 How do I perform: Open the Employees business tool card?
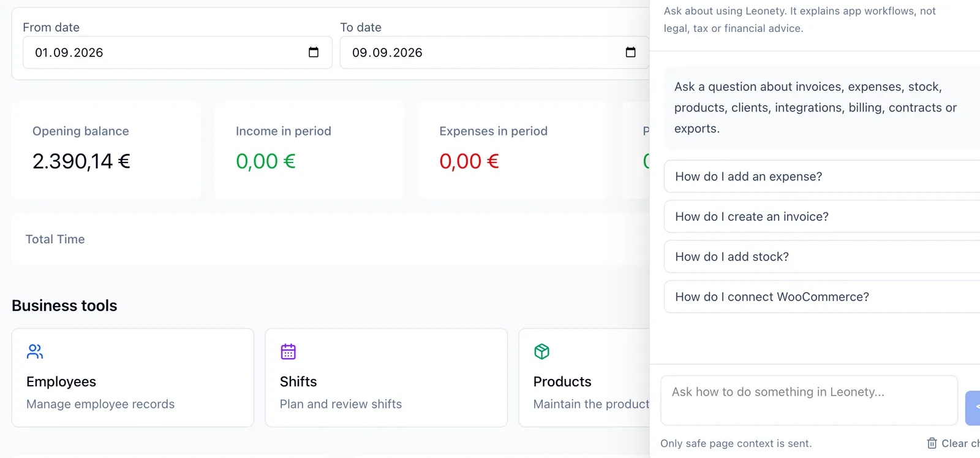click(133, 378)
